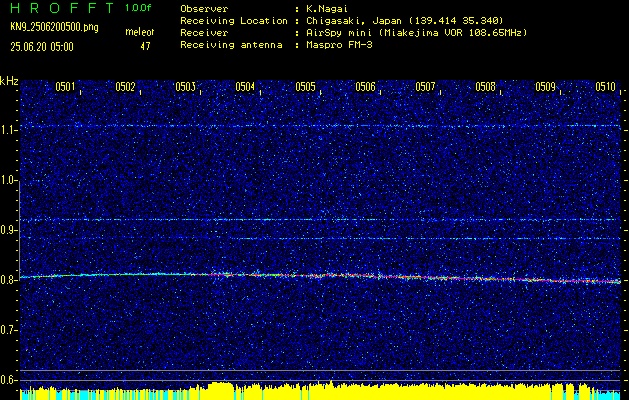Select file name KN9_2506200500.png

54,27
